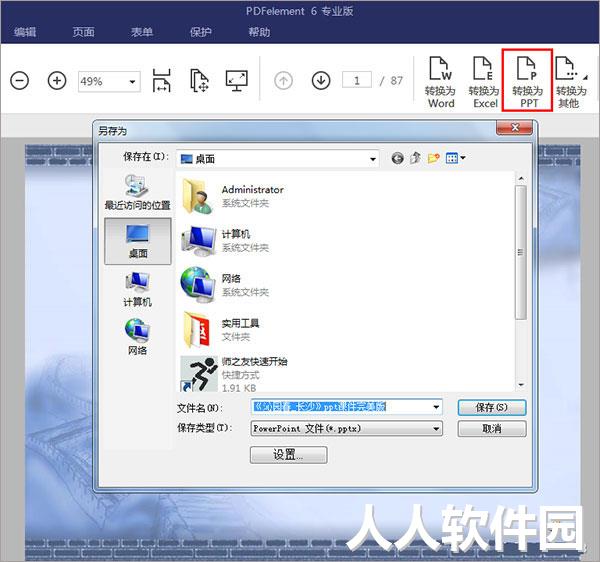Screen dimensions: 600x562
Task: Open the 表单 menu
Action: [x=142, y=32]
